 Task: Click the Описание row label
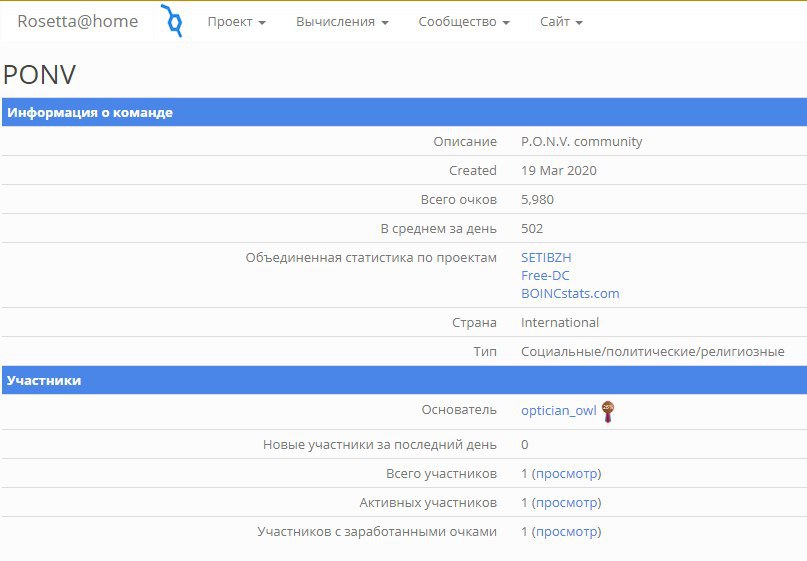[465, 142]
